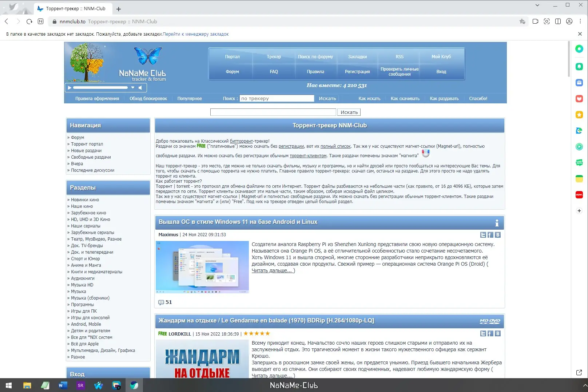Share the Gendarme post via Twitter icon

pyautogui.click(x=483, y=333)
